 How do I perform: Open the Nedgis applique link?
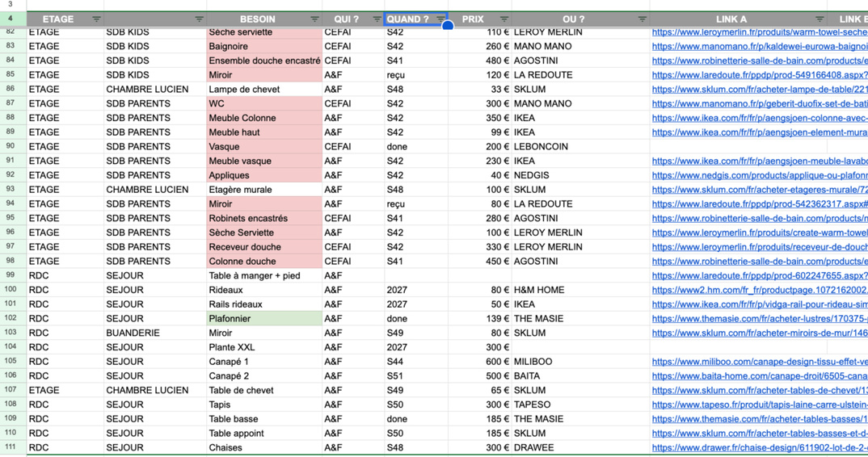760,175
